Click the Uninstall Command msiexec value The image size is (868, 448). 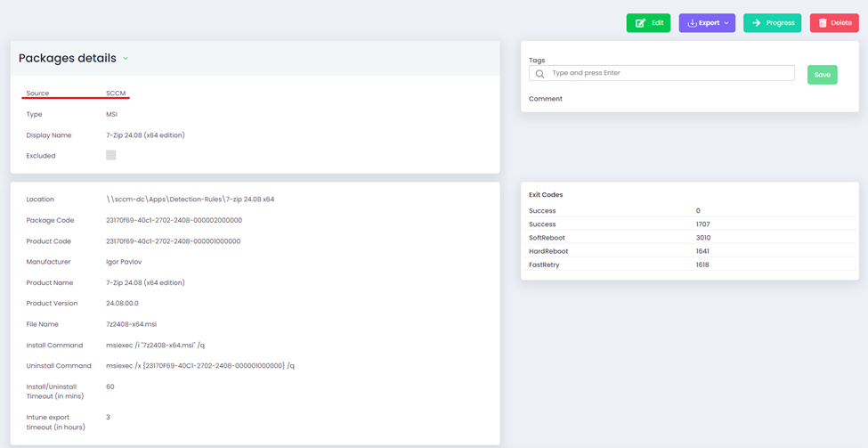199,366
